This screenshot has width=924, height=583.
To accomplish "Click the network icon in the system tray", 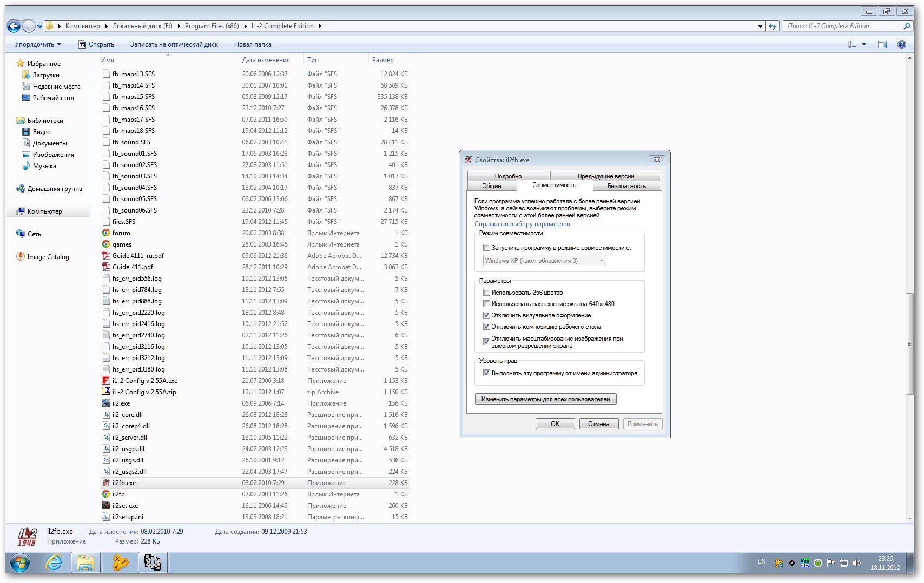I will tap(843, 563).
